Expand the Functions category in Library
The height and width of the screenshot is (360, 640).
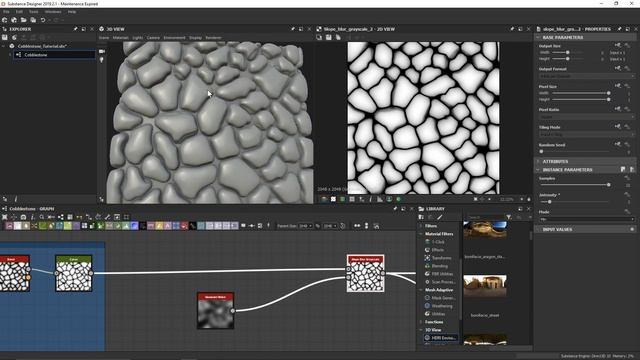pos(421,322)
